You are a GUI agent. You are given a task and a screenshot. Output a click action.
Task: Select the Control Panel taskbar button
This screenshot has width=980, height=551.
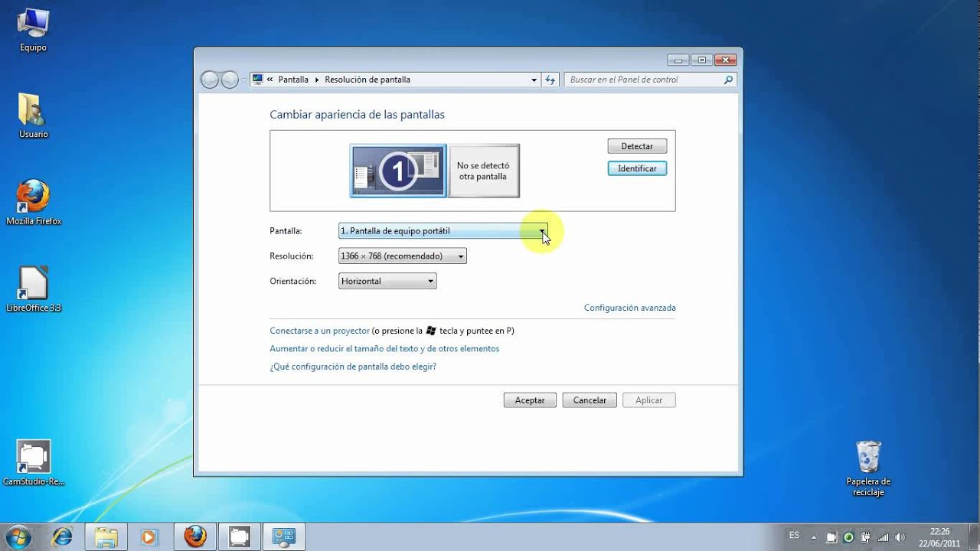[x=284, y=536]
